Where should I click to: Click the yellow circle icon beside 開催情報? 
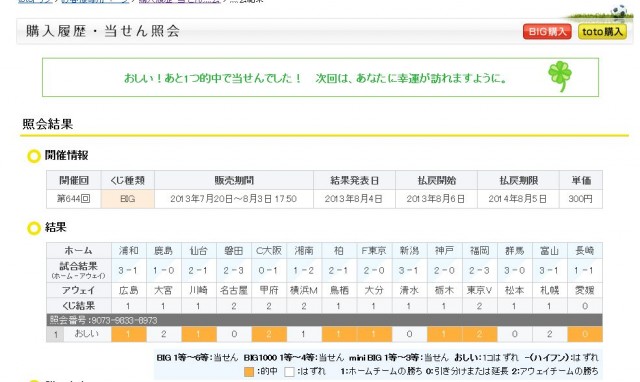coord(33,156)
